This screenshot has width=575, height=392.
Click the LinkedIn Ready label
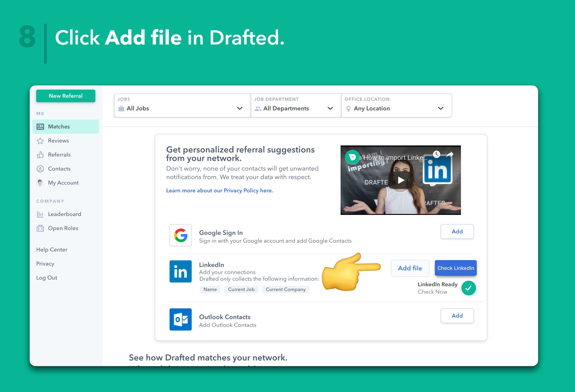(x=438, y=284)
